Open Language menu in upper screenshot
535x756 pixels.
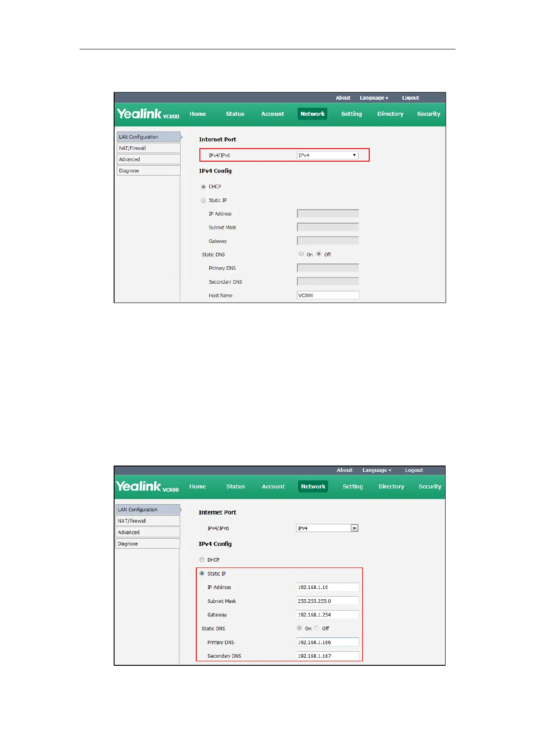[x=374, y=98]
